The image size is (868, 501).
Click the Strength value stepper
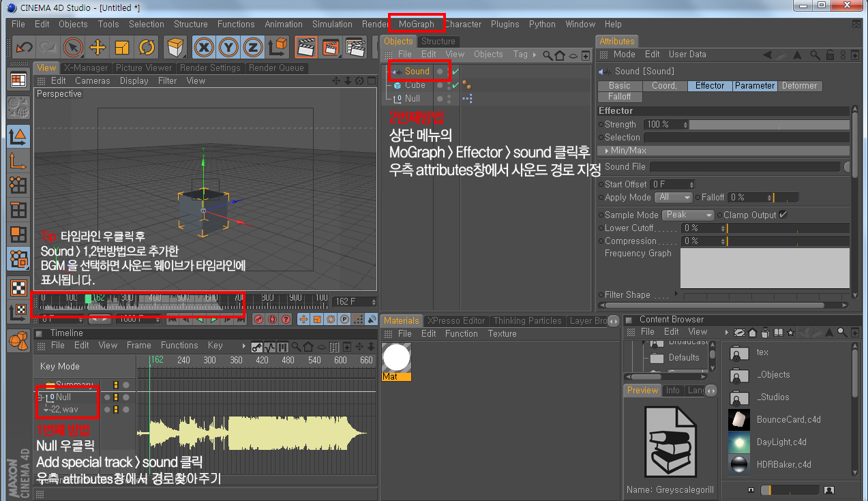[685, 125]
